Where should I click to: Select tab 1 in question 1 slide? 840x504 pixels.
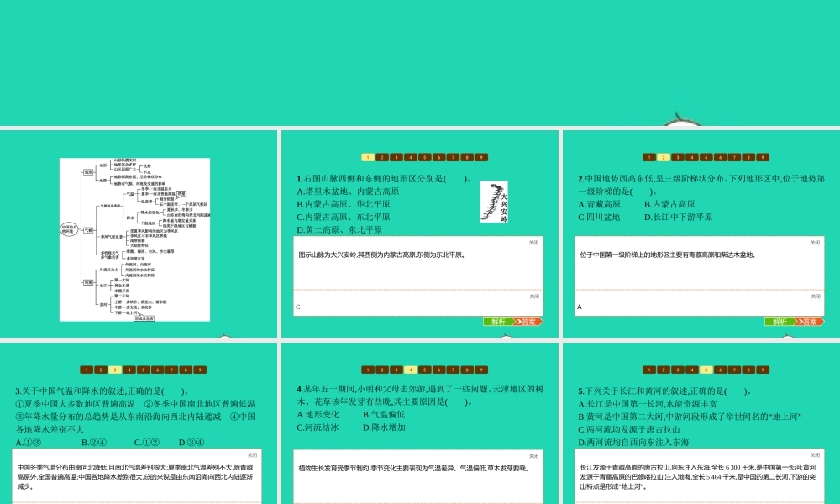click(x=368, y=157)
